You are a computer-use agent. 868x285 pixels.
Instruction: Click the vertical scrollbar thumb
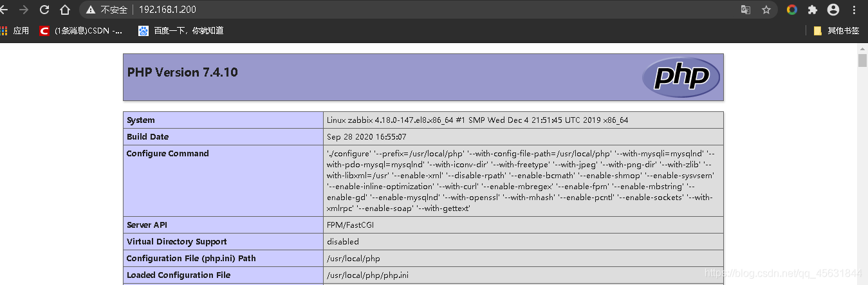point(862,61)
